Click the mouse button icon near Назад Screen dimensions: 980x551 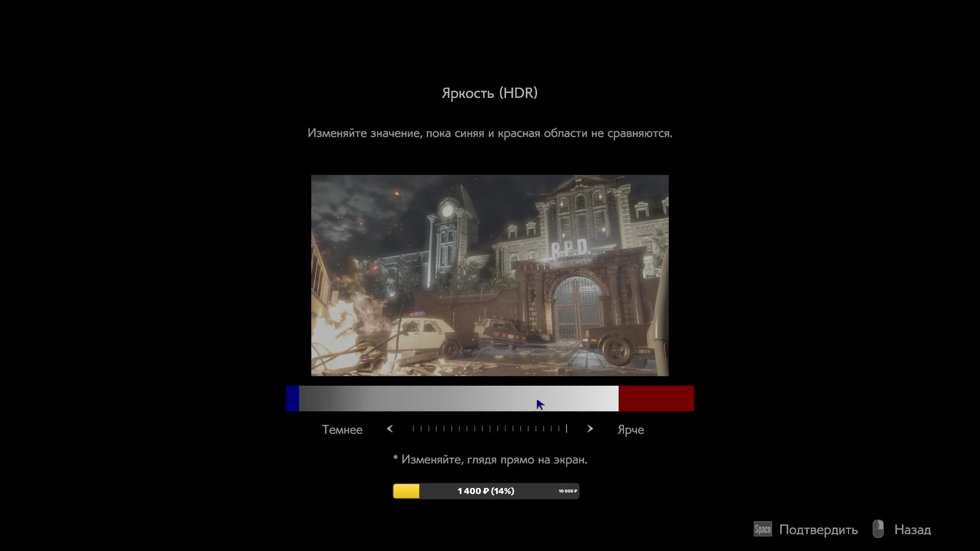(x=878, y=529)
